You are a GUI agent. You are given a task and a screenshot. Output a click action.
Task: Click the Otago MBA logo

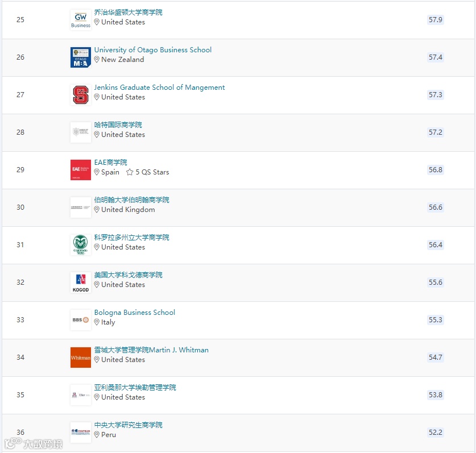point(81,57)
